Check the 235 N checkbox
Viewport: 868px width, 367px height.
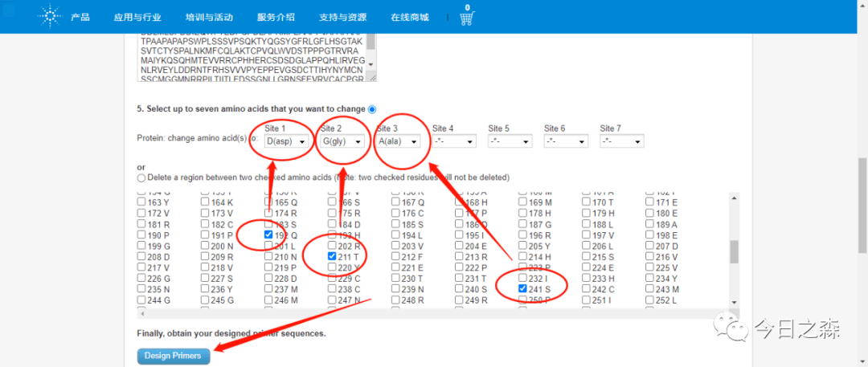point(141,288)
